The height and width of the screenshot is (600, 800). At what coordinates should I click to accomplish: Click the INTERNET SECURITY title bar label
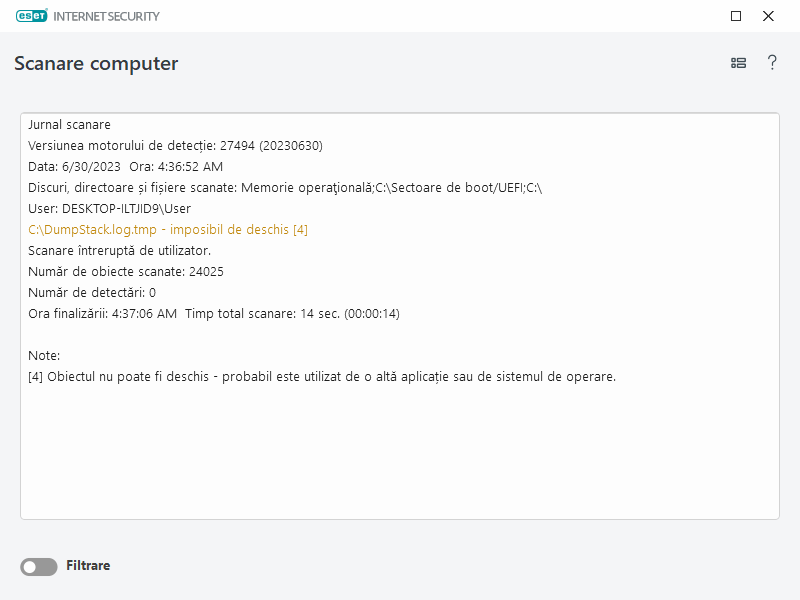point(105,16)
